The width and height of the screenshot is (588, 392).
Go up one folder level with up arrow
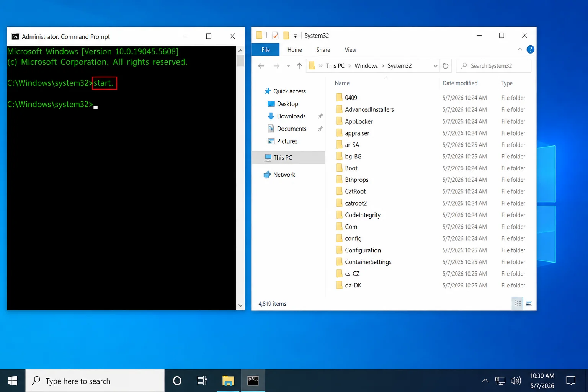point(299,66)
